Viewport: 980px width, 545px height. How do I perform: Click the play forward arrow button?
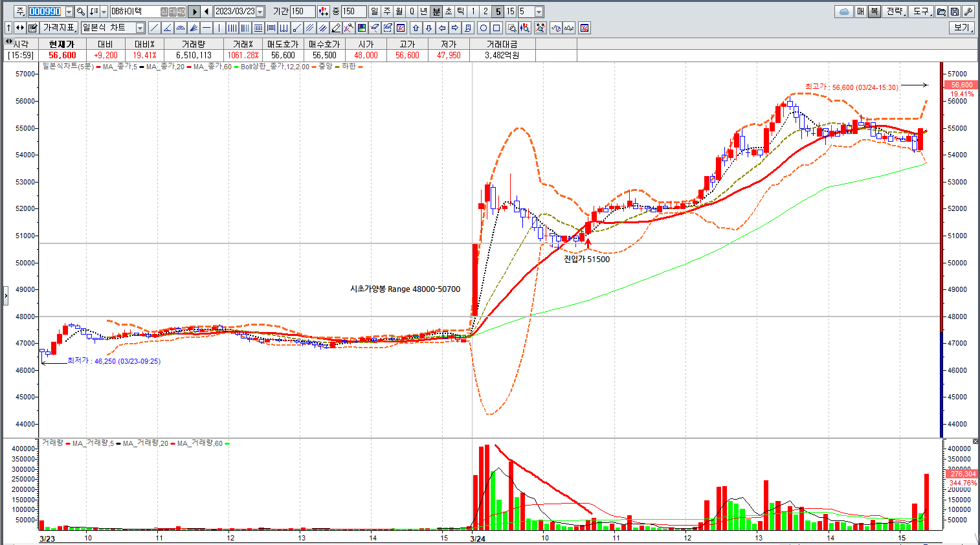(194, 12)
